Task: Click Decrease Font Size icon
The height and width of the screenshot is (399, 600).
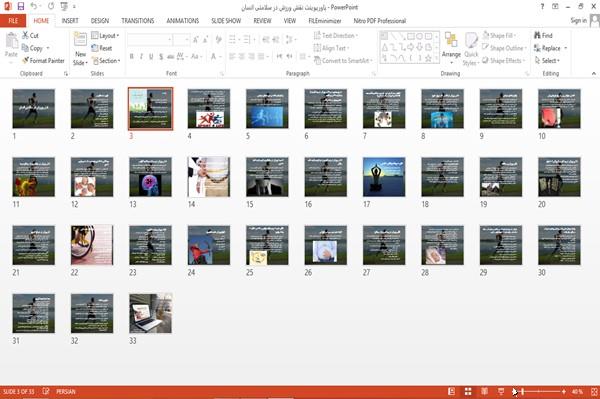Action: (206, 39)
